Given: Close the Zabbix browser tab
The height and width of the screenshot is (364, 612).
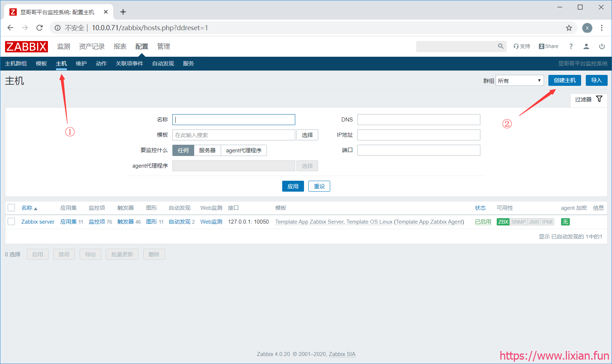Looking at the screenshot, I should (x=106, y=12).
